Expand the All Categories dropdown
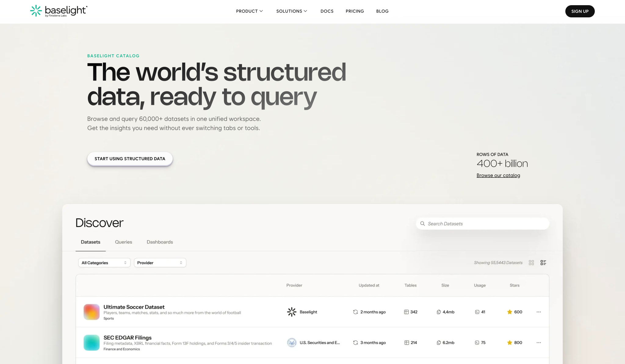Screen dimensions: 625x364 (x=104, y=263)
